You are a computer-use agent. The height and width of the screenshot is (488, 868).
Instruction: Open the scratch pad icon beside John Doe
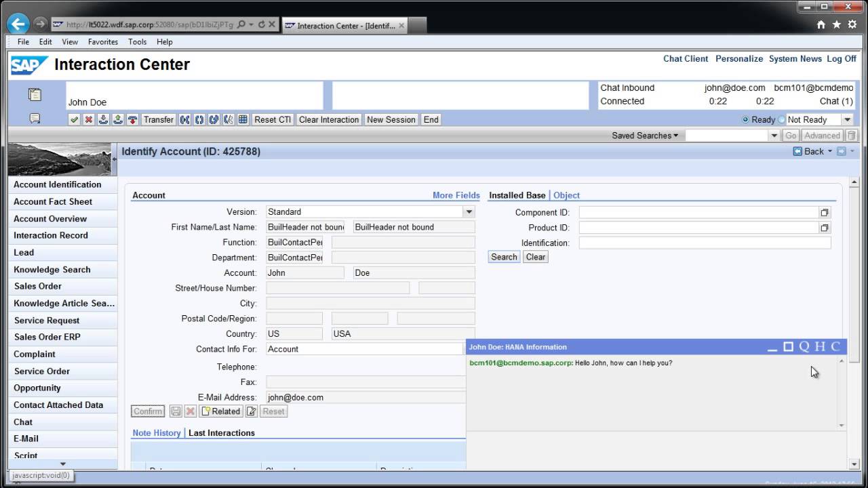tap(35, 95)
